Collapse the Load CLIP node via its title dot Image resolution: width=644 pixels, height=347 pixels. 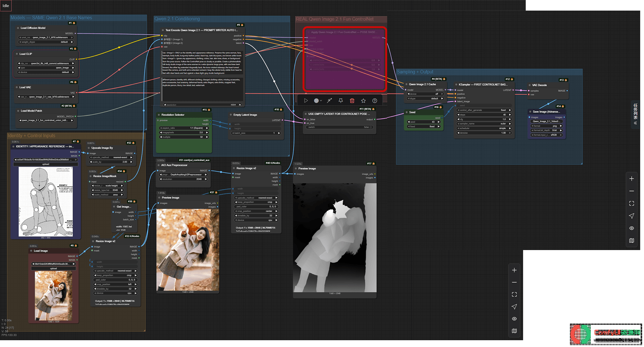click(x=17, y=54)
